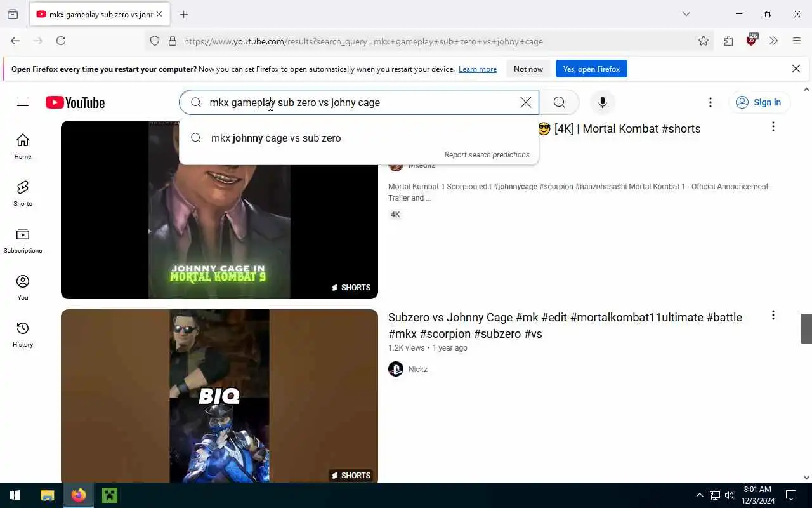This screenshot has width=812, height=508.
Task: Show hidden system tray icons
Action: click(x=700, y=495)
